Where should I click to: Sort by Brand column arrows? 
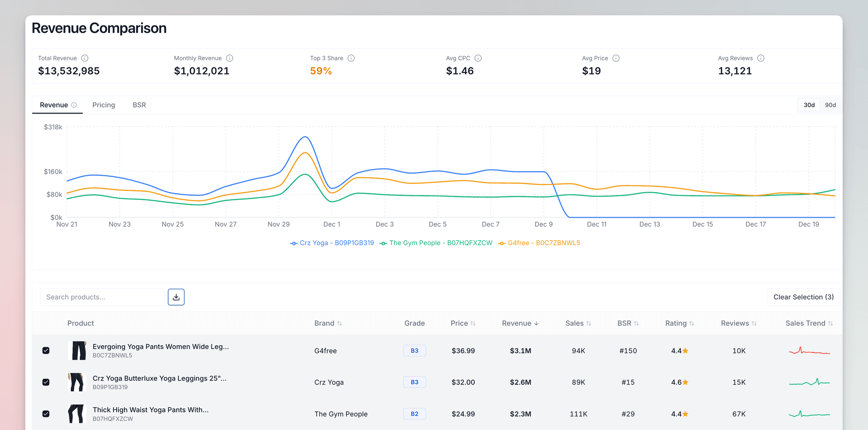tap(339, 323)
